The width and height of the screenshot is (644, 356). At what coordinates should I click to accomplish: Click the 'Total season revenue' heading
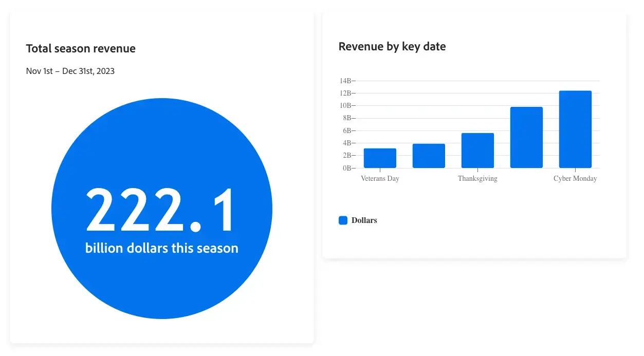[81, 48]
